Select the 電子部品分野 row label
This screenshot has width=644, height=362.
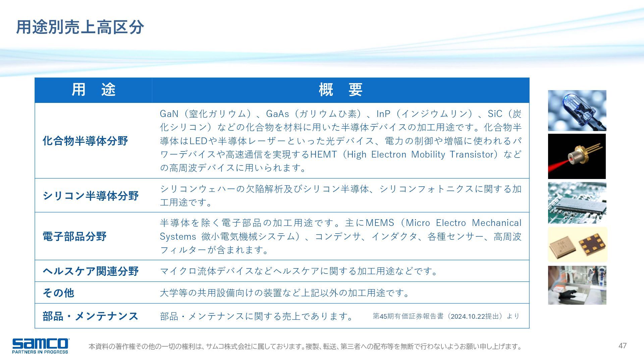(x=74, y=236)
